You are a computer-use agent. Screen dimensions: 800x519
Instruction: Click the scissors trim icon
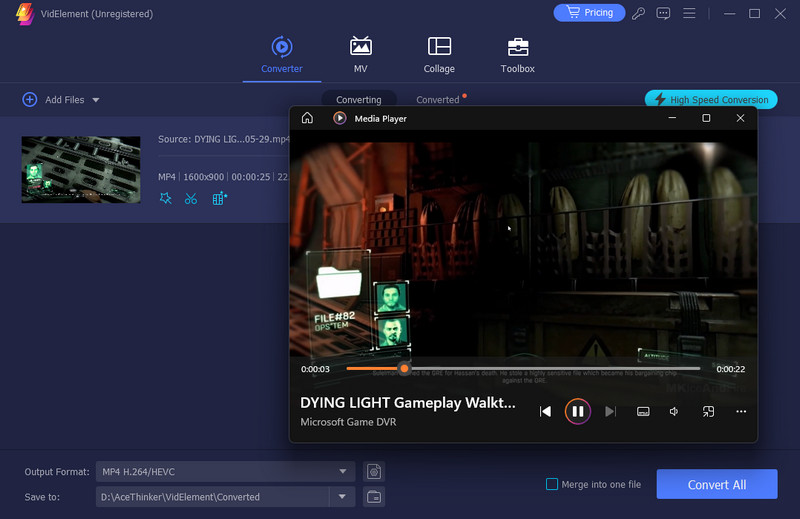[x=191, y=199]
